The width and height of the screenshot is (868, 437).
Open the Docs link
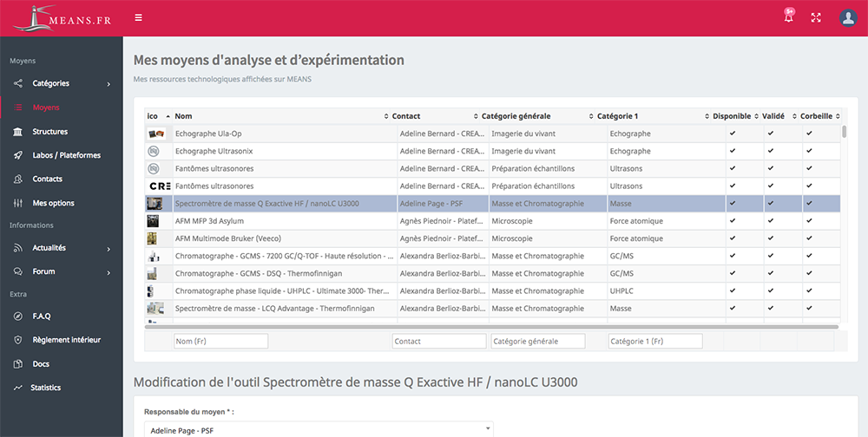(x=41, y=364)
